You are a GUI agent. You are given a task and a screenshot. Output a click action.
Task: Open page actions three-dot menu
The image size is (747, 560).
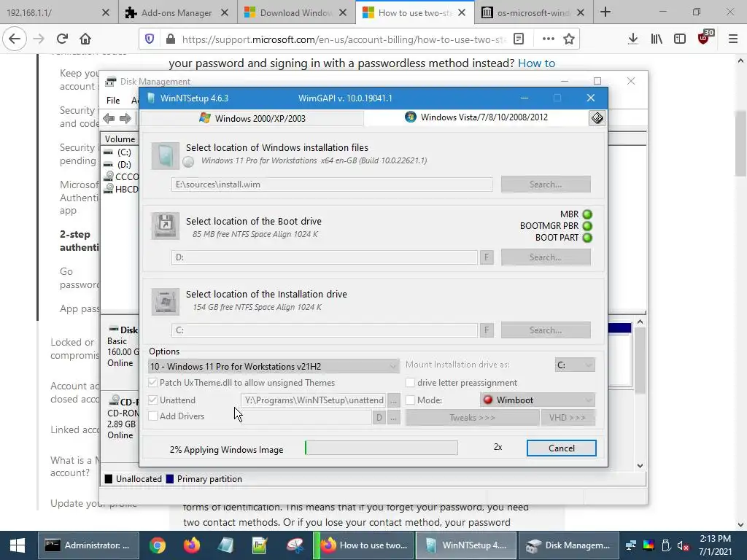[549, 39]
